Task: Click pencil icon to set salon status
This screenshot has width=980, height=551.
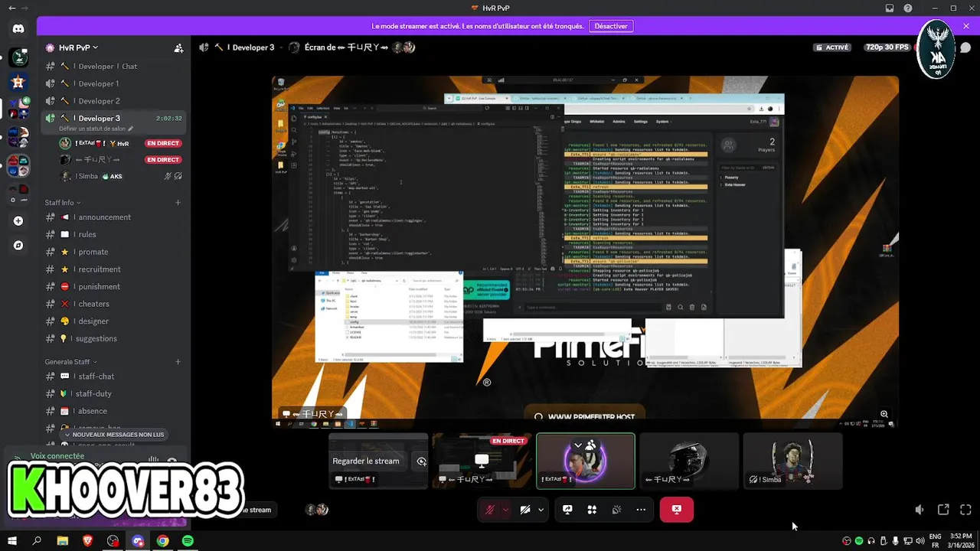Action: [x=131, y=129]
